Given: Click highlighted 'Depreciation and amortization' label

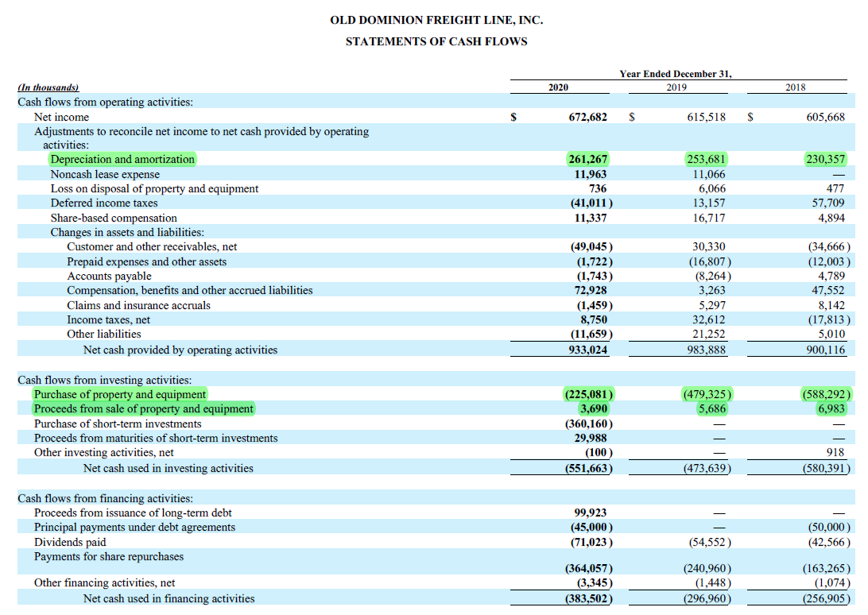Looking at the screenshot, I should click(122, 160).
